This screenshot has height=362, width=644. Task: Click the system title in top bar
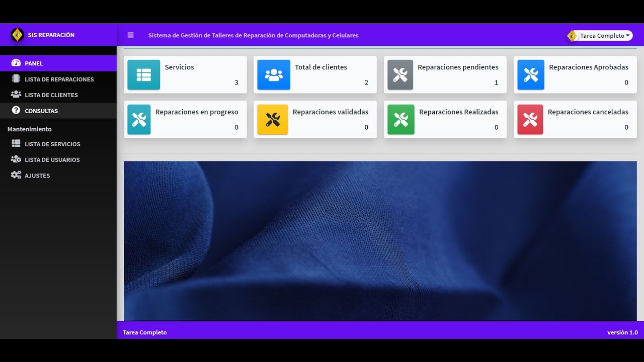[x=253, y=35]
